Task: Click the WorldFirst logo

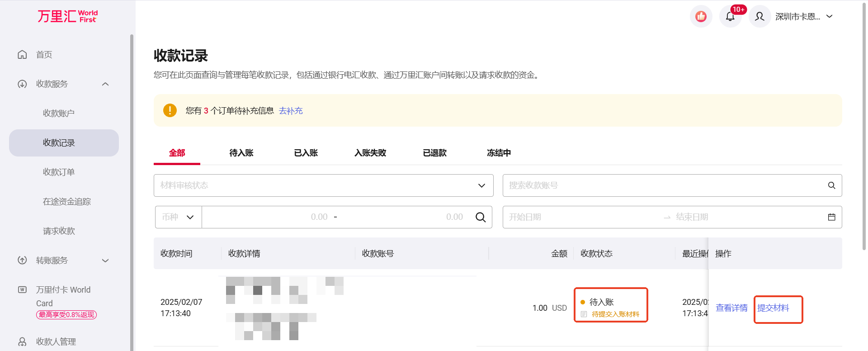Action: pyautogui.click(x=67, y=16)
